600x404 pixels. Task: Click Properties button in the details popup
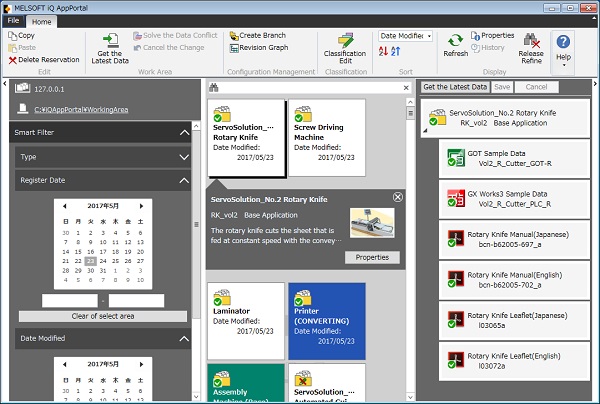pos(372,257)
